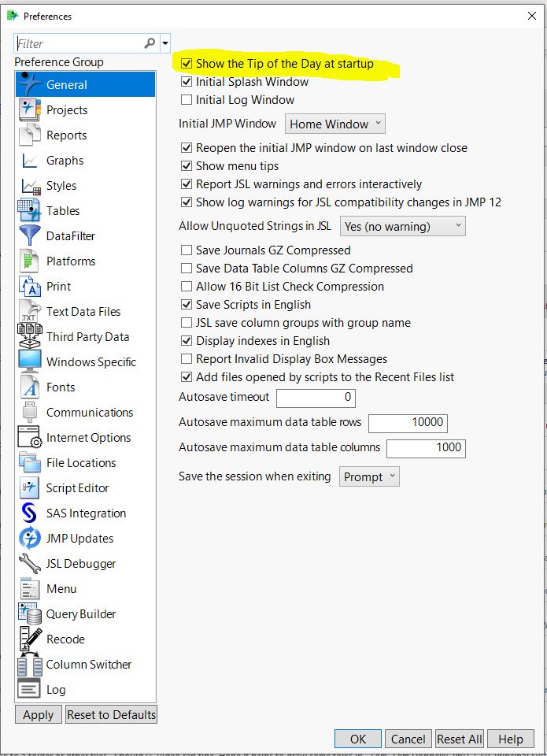Open the JMP Updates icon
Viewport: 547px width, 756px height.
[x=30, y=538]
